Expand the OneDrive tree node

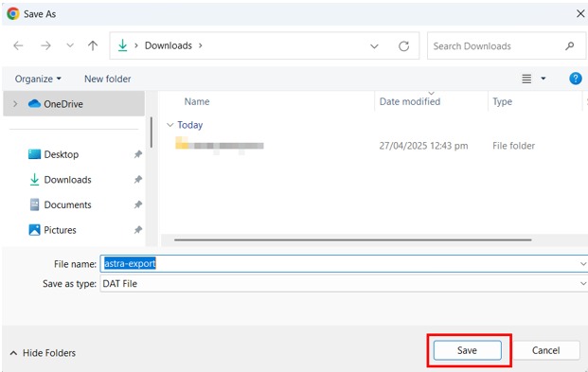click(15, 104)
